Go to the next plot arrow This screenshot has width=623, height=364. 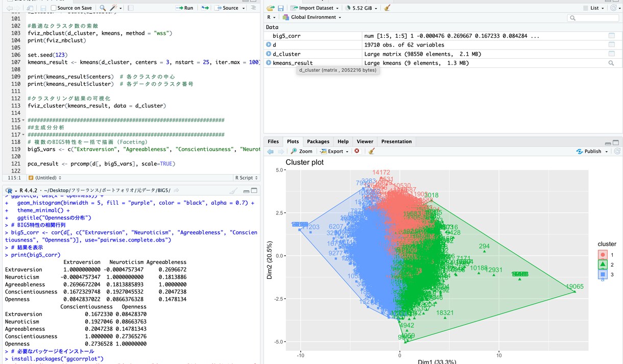tap(281, 151)
